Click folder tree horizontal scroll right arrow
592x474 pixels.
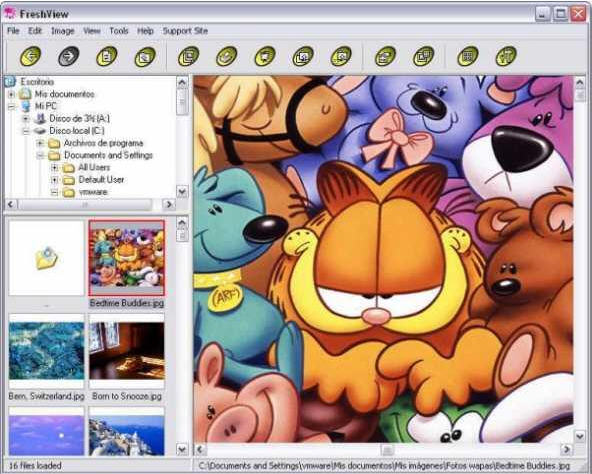(x=169, y=205)
